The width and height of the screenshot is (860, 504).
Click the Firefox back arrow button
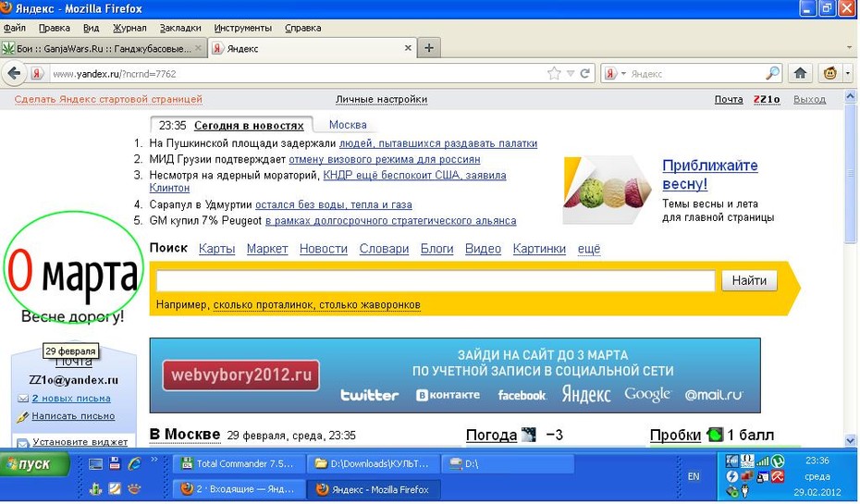tap(14, 73)
